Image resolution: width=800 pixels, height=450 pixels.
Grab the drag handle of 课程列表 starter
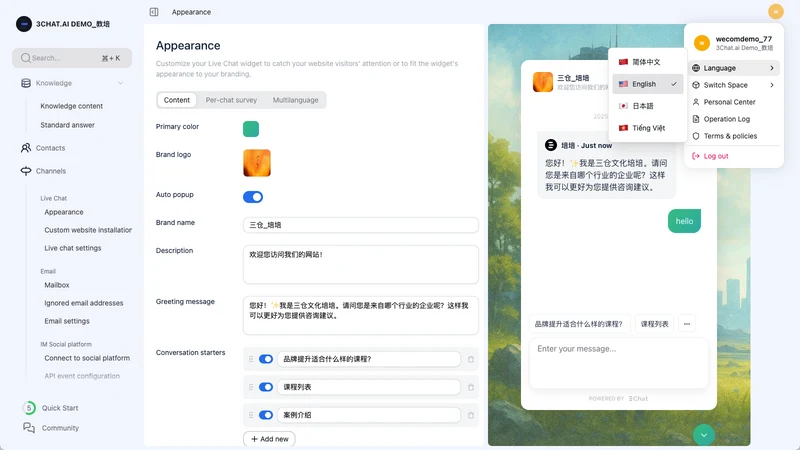pos(251,387)
